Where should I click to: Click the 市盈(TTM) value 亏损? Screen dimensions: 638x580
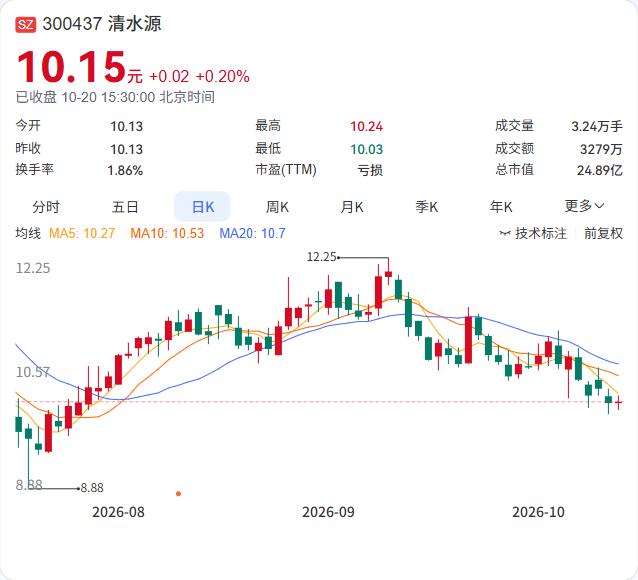370,170
